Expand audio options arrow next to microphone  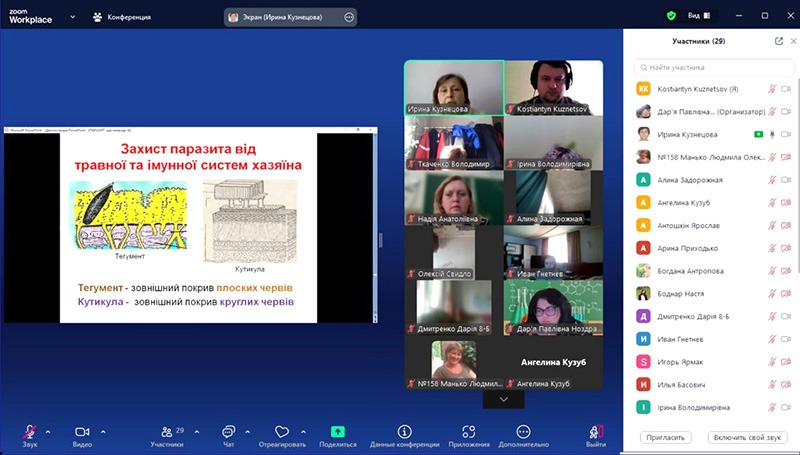tap(48, 431)
